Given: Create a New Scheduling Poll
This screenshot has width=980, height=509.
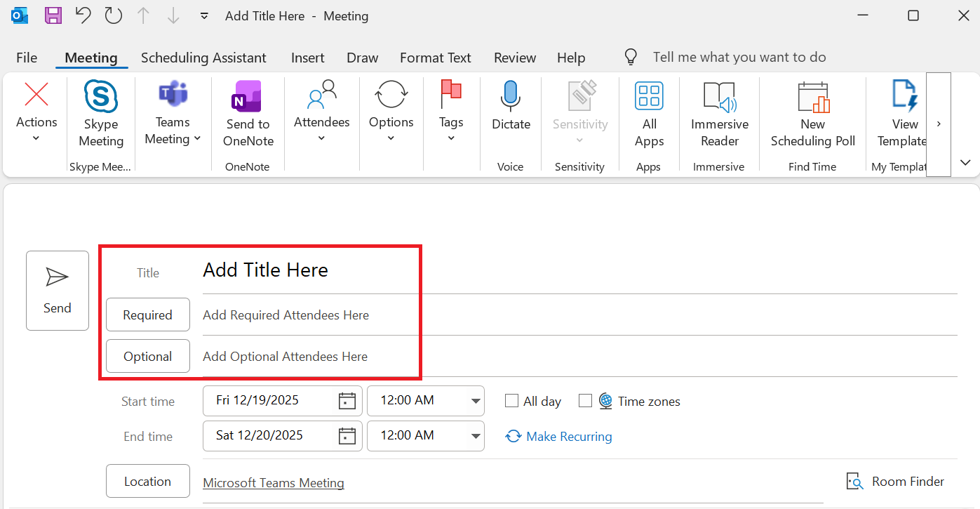Looking at the screenshot, I should 813,98.
